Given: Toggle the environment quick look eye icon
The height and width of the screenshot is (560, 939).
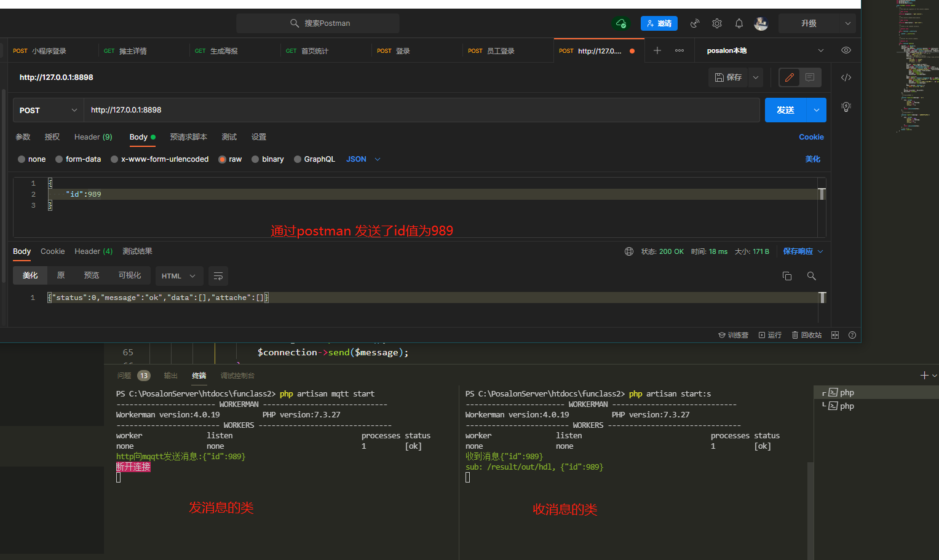Looking at the screenshot, I should (846, 50).
